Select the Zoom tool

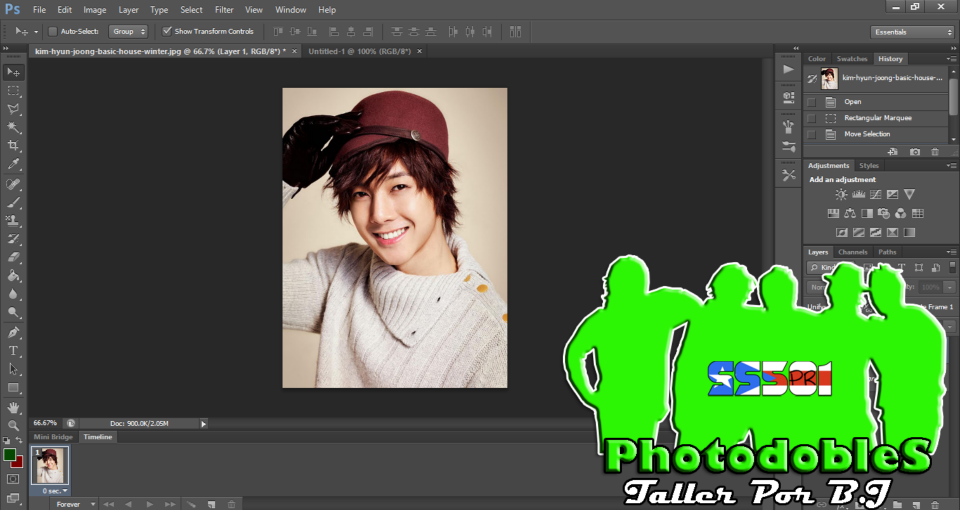[x=13, y=426]
